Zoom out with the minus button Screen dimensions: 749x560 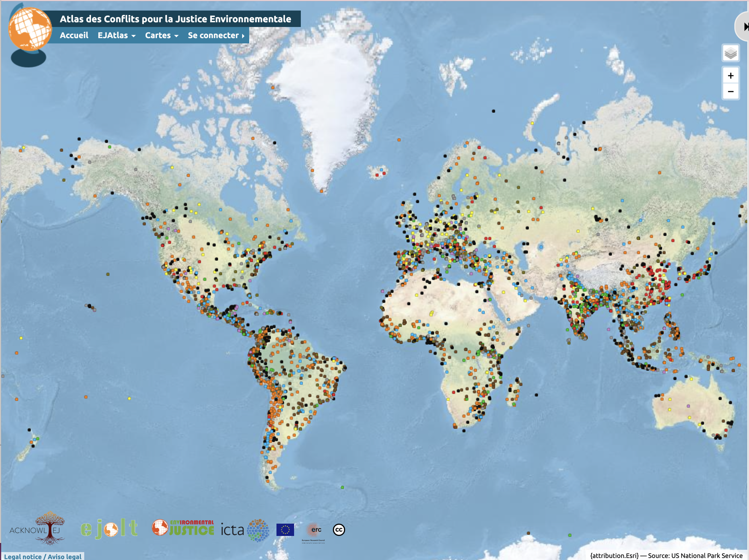tap(730, 91)
